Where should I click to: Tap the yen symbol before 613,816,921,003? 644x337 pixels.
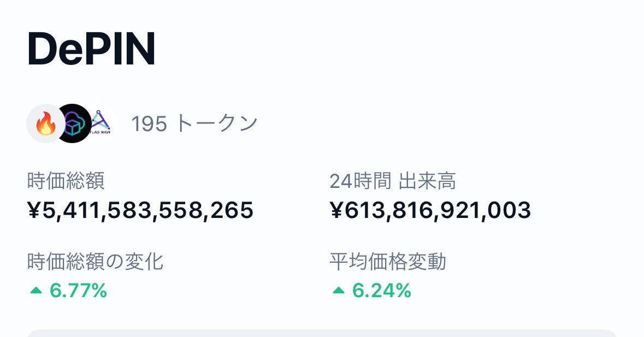coord(336,210)
